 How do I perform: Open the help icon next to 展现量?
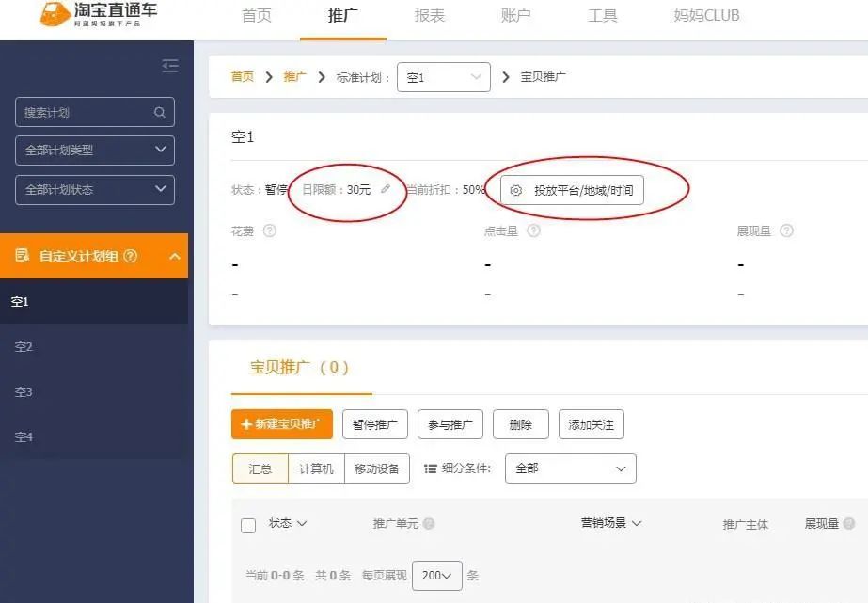[x=787, y=231]
